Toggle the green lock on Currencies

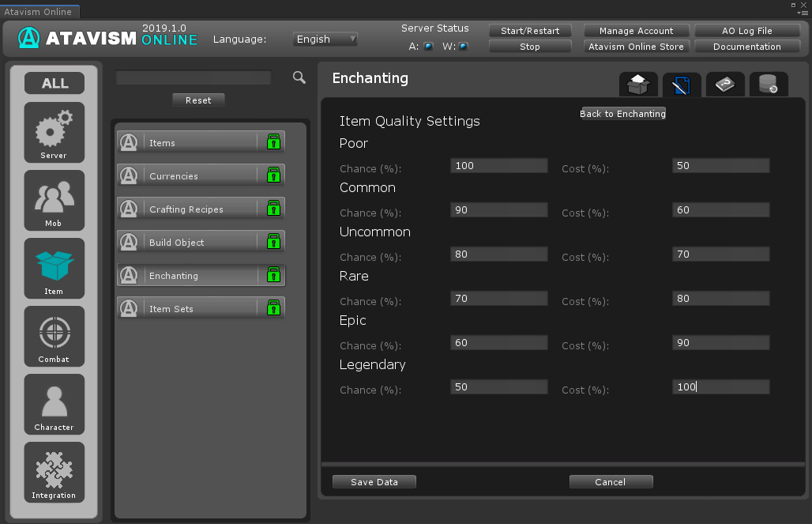coord(273,175)
